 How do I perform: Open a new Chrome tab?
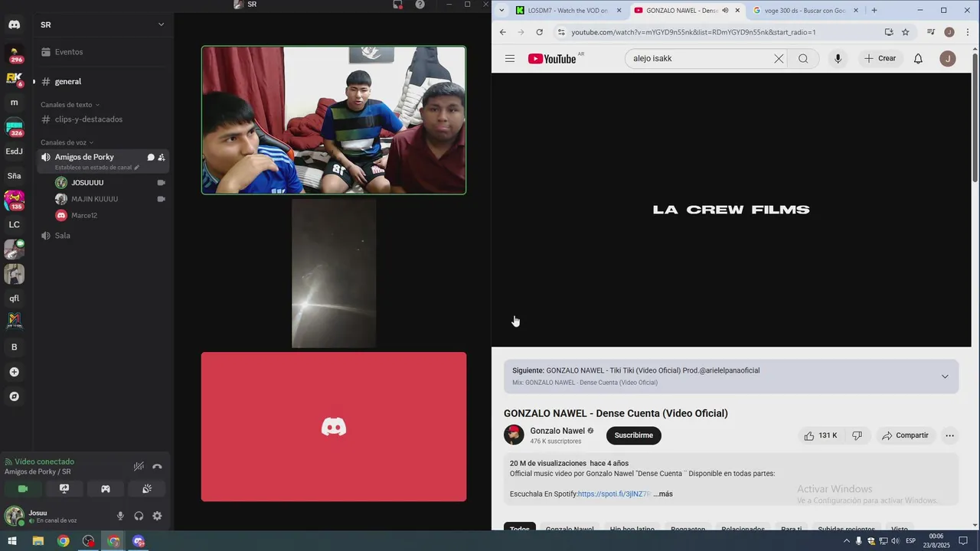click(874, 11)
